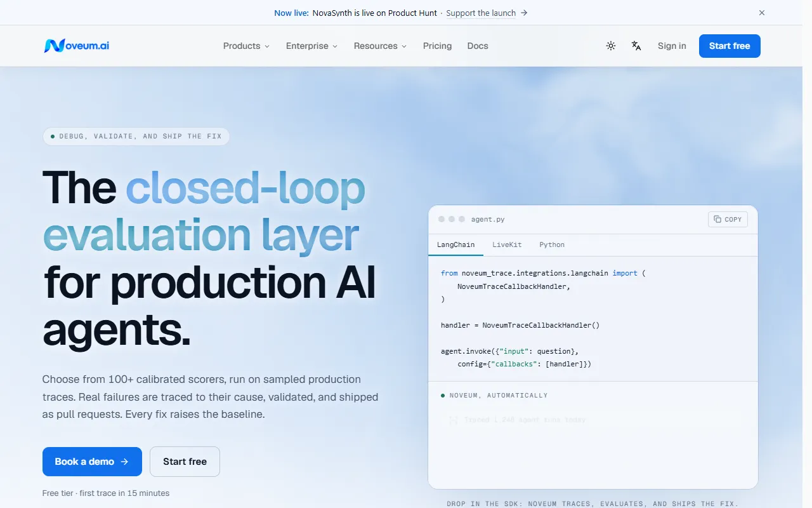Click the 'NovaSynth is live on Product Hunt' text
Viewport: 812px width, 508px height.
[x=375, y=13]
